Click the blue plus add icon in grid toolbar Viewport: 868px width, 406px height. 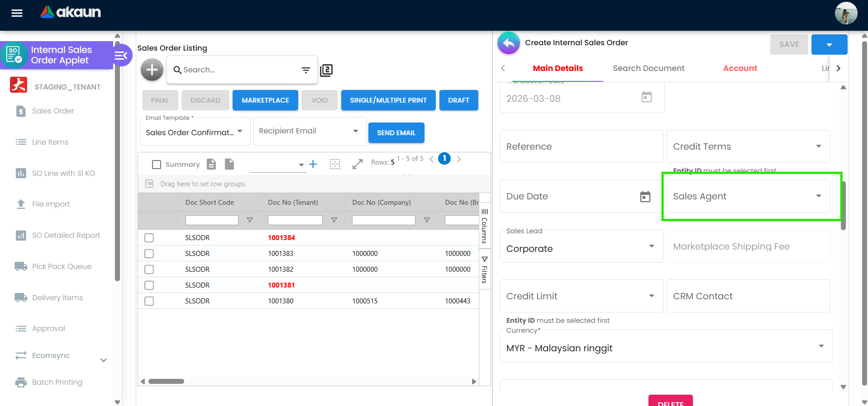313,164
